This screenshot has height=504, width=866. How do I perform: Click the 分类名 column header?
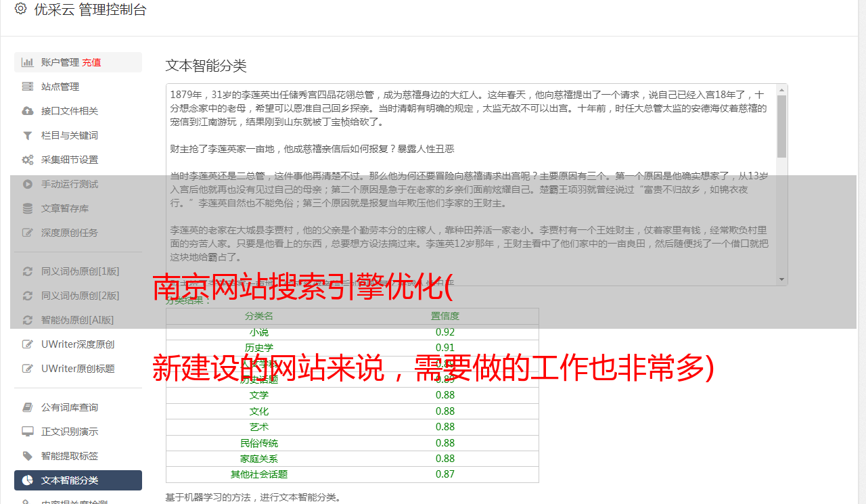259,316
